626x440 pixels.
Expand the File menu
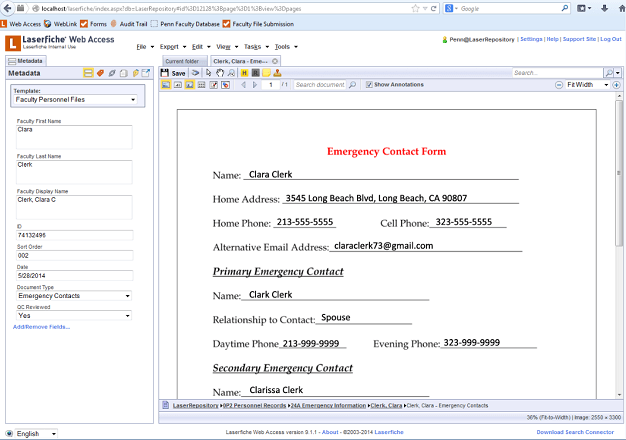145,47
